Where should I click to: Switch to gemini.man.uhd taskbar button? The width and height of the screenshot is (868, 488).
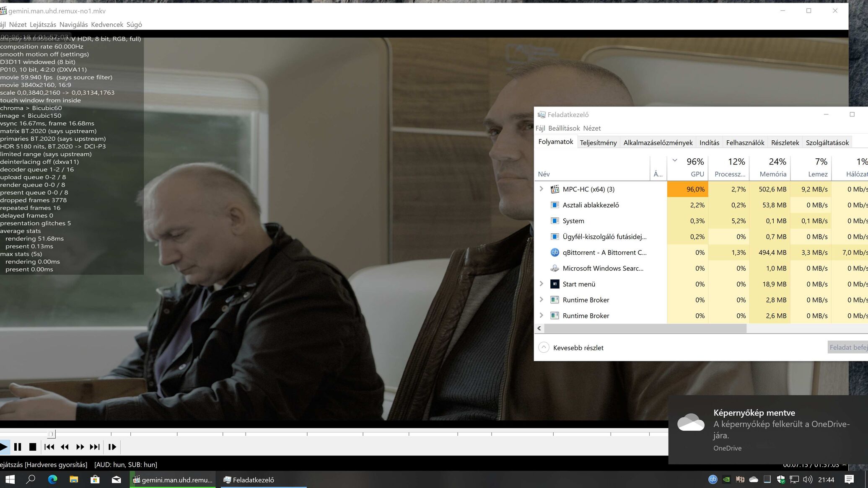(x=173, y=480)
